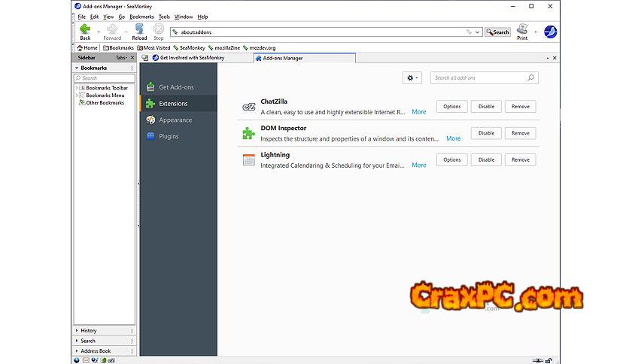Open the Home bookmark toolbar button
The height and width of the screenshot is (364, 629).
[x=87, y=47]
